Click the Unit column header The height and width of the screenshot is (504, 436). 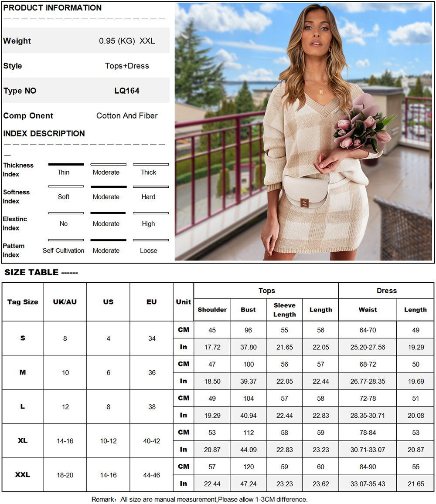pos(184,302)
